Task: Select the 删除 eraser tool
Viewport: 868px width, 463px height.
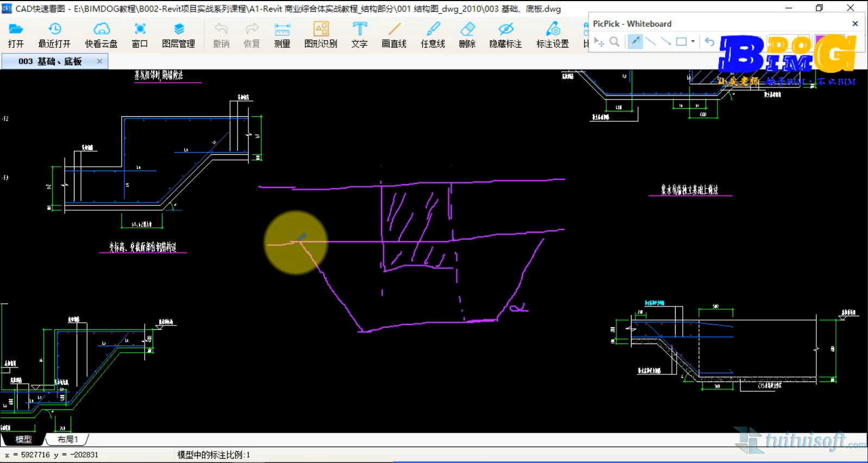Action: [x=467, y=35]
